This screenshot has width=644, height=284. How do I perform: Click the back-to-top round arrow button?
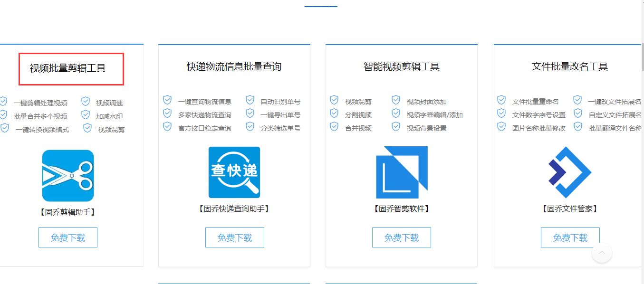[x=602, y=253]
